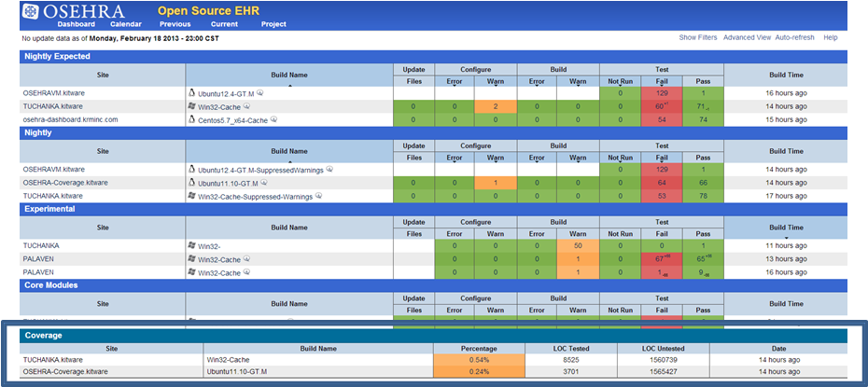Viewport: 868px width, 387px height.
Task: Open 0.54% coverage percentage for Win32-Cache
Action: pyautogui.click(x=480, y=356)
